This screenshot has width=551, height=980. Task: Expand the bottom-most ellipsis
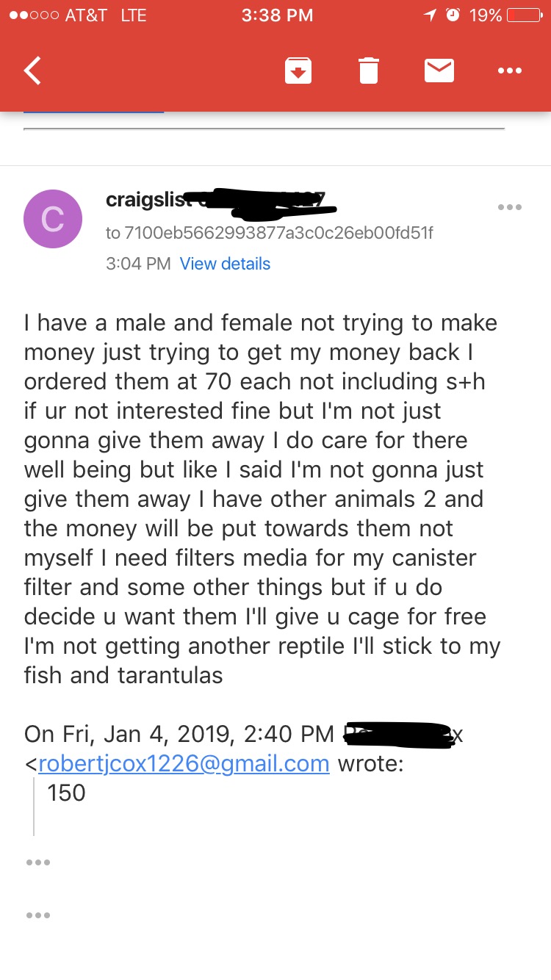37,915
